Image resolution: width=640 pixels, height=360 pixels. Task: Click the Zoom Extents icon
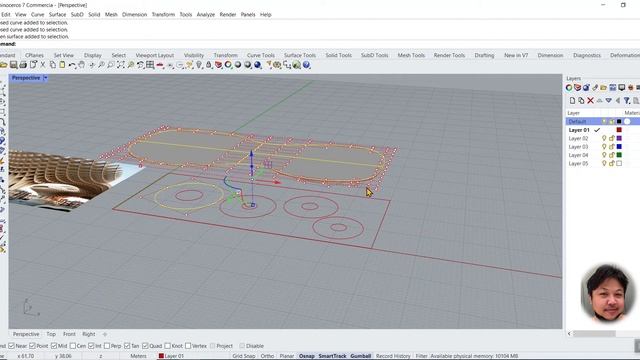[121, 64]
